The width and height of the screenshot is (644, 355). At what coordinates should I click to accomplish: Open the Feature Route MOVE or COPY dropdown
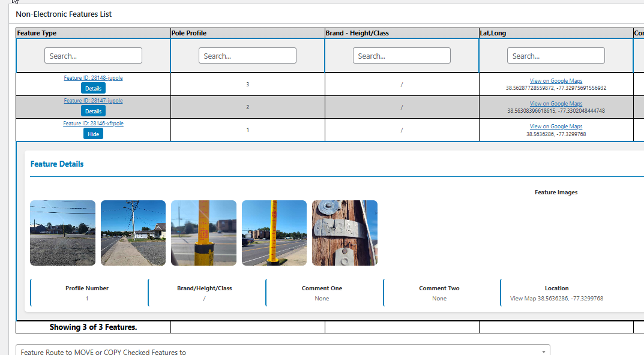tap(283, 352)
